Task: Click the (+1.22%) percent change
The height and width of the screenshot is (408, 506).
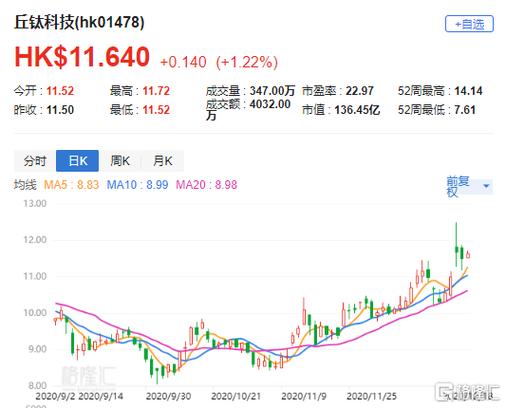Action: point(247,62)
